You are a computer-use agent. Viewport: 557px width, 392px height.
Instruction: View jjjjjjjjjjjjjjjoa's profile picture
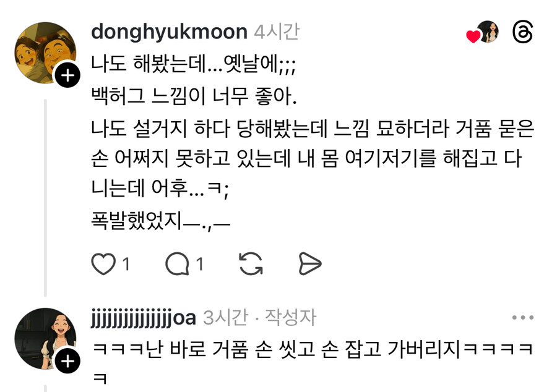[x=45, y=339]
